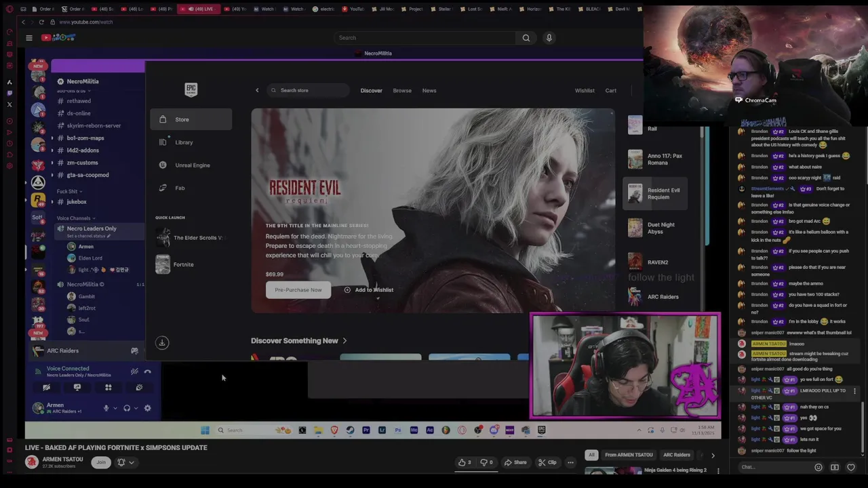Switch to the '(49) LIVE' browser tab
Image resolution: width=868 pixels, height=488 pixels.
[200, 9]
